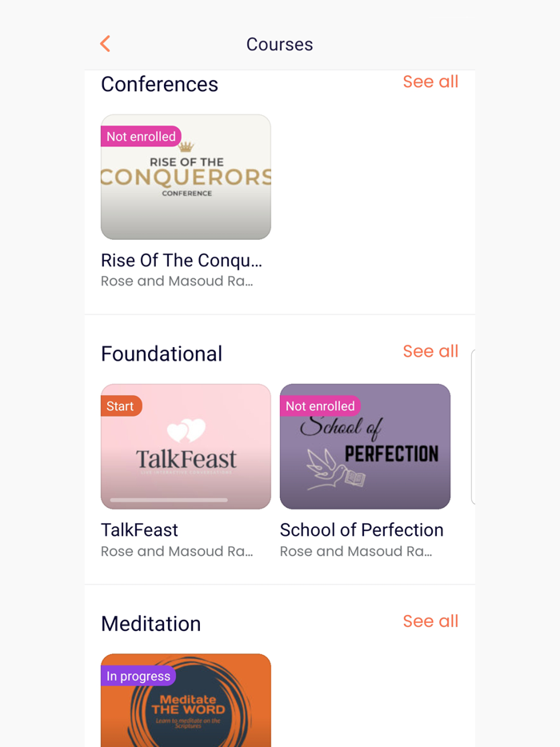This screenshot has width=560, height=747.
Task: Click the Foundational section heading
Action: 162,354
